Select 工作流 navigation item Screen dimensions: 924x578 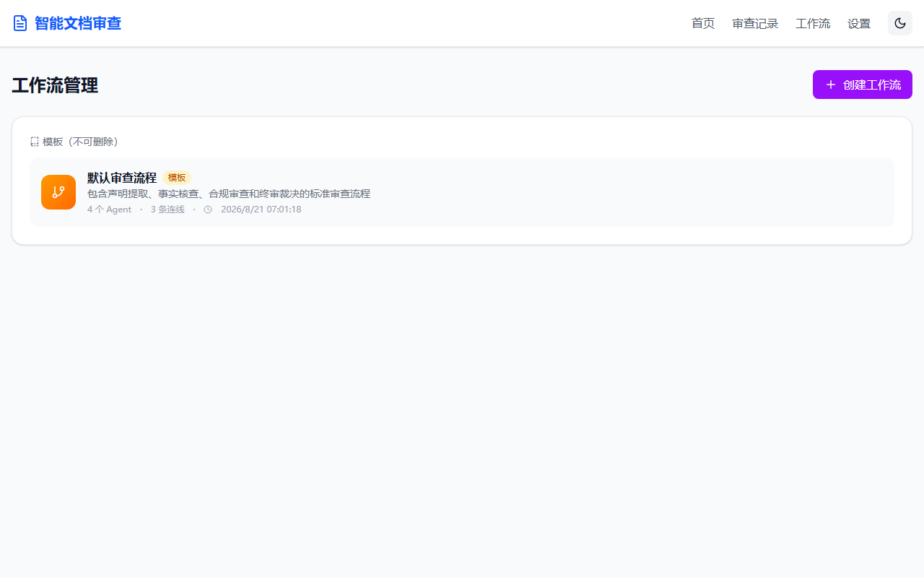(813, 23)
